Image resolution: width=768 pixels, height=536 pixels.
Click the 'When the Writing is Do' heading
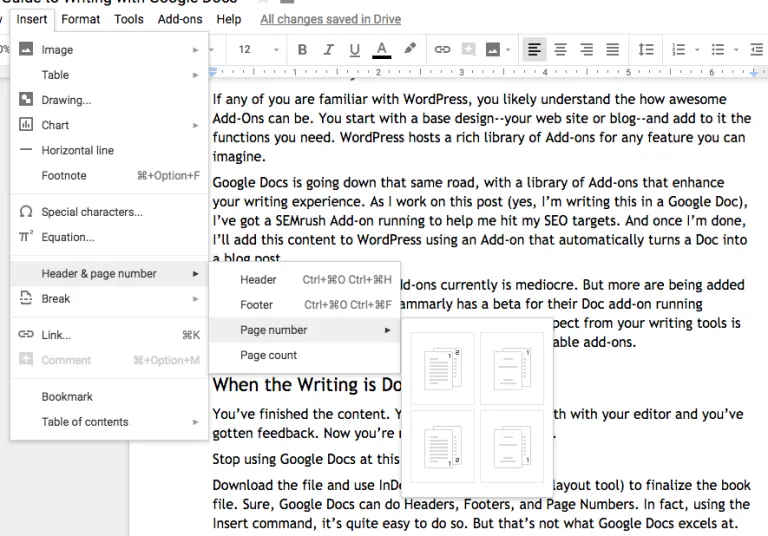pos(307,385)
